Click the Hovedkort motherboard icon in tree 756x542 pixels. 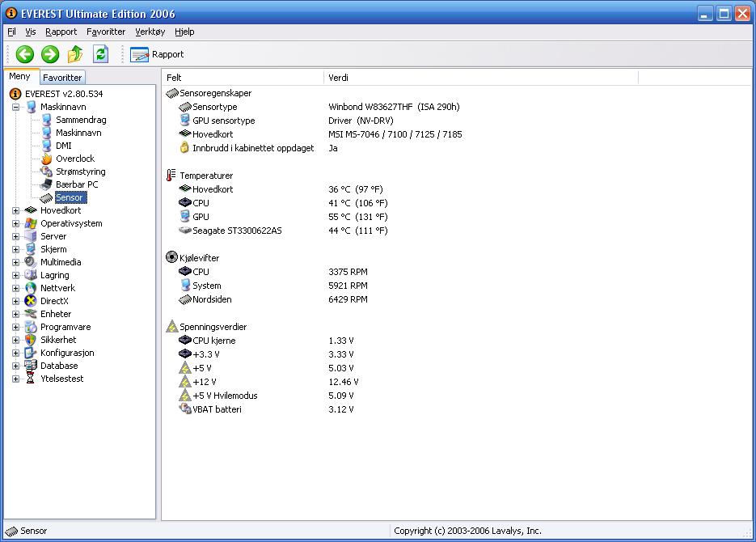tap(31, 210)
